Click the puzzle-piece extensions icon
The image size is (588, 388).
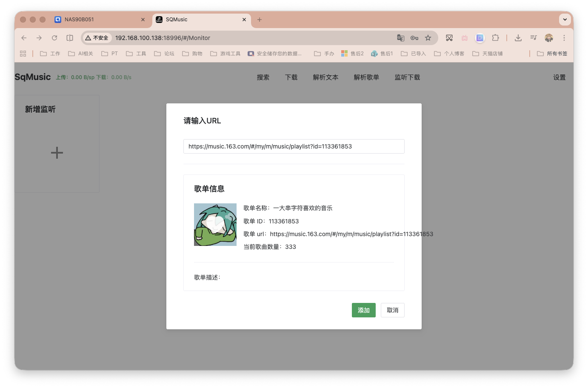point(496,38)
